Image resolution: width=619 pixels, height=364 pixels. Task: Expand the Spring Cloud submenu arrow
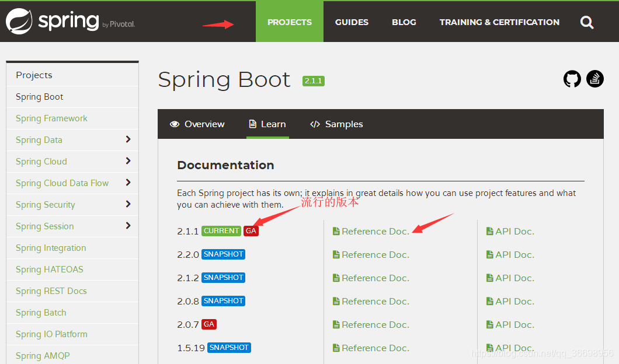tap(128, 161)
